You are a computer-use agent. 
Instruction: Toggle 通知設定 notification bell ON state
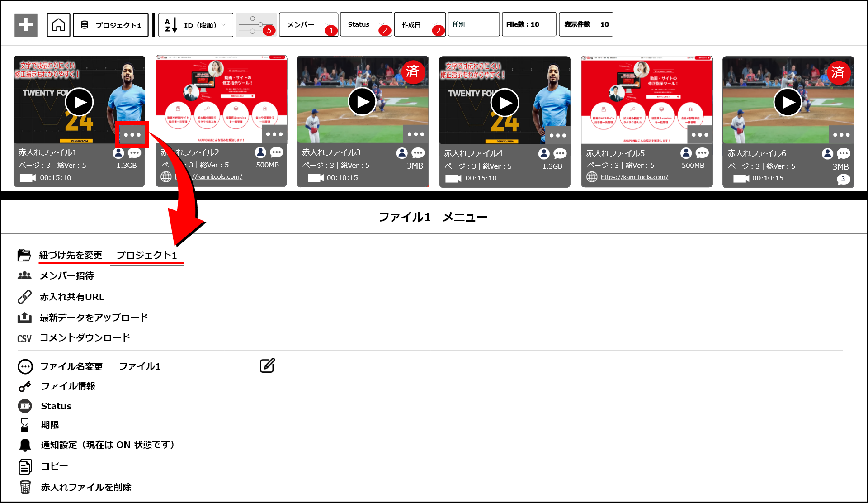(25, 445)
